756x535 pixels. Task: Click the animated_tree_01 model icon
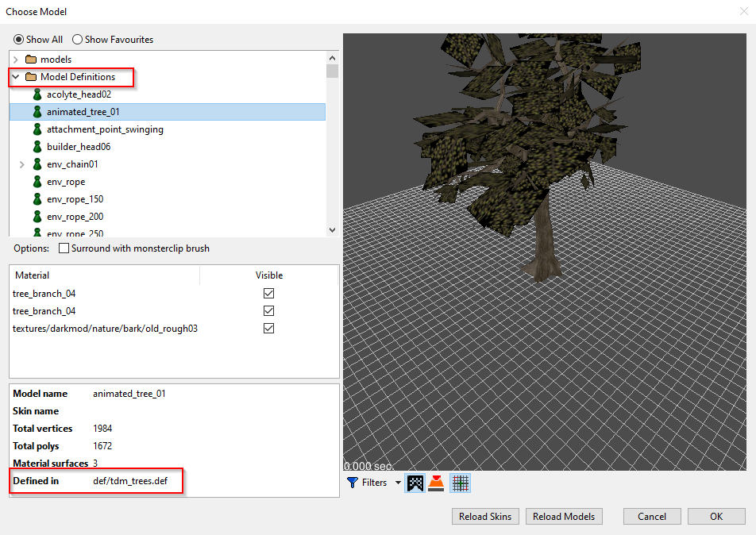pos(37,112)
